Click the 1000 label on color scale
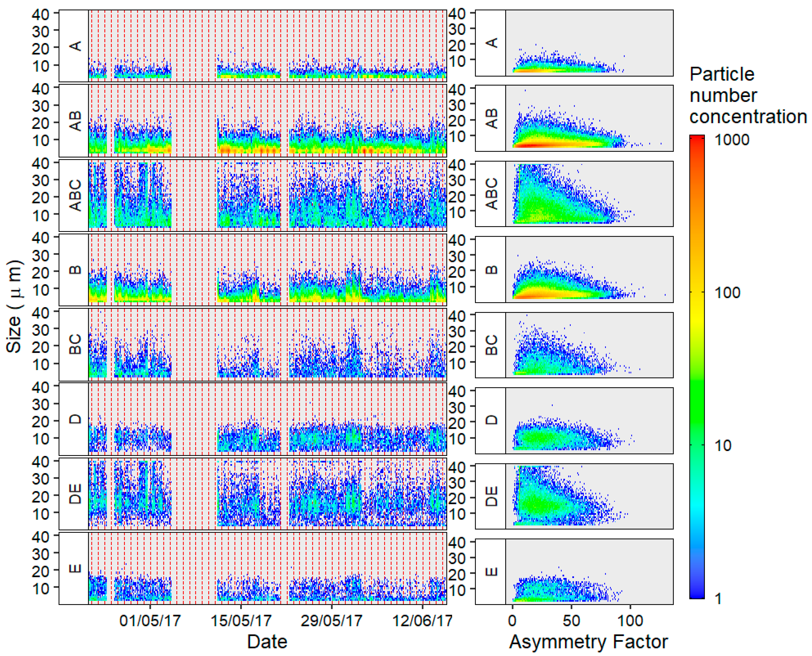Image resolution: width=812 pixels, height=656 pixels. (732, 140)
